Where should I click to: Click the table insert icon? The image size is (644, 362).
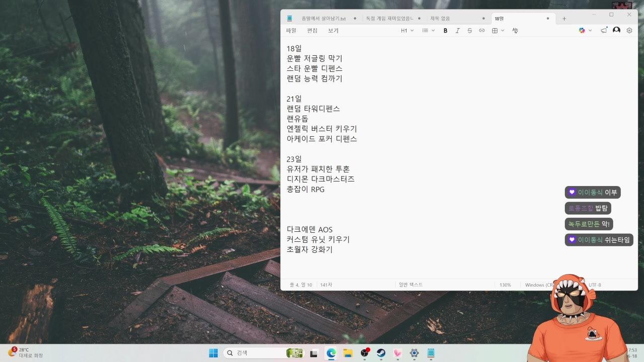[x=495, y=31]
